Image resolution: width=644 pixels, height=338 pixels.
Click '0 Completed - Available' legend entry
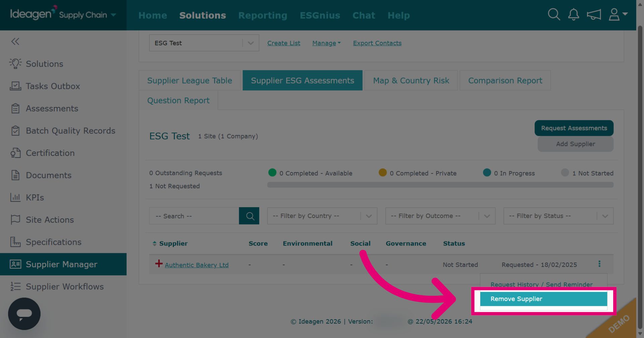pos(310,173)
